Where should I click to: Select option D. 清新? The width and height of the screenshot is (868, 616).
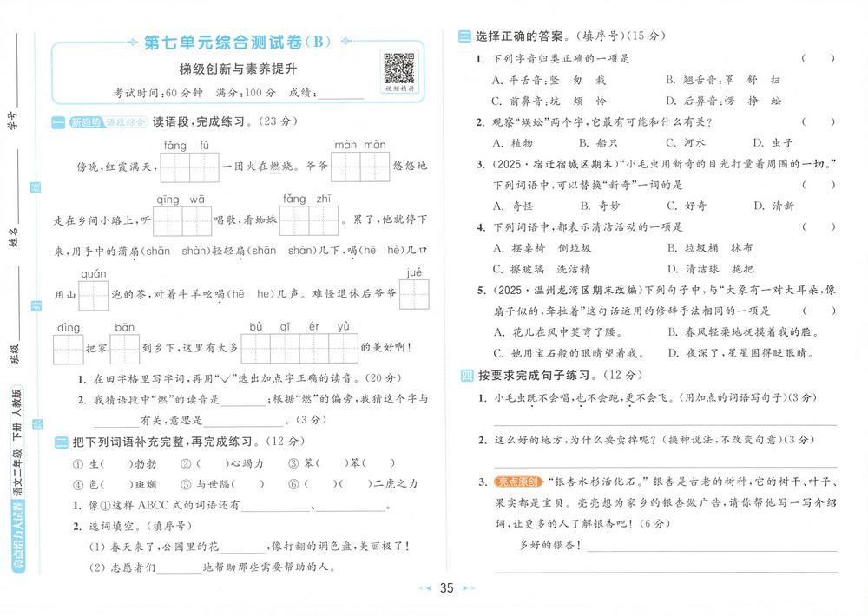(774, 206)
